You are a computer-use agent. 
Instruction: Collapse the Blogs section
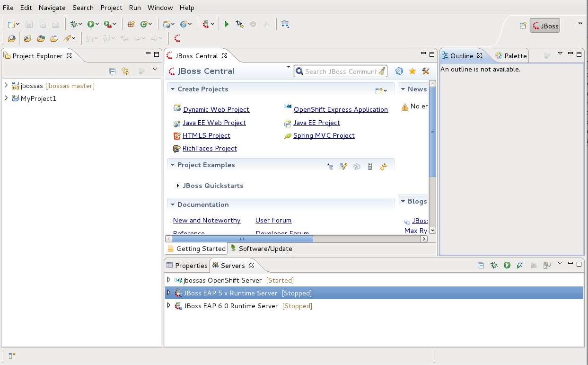(403, 201)
